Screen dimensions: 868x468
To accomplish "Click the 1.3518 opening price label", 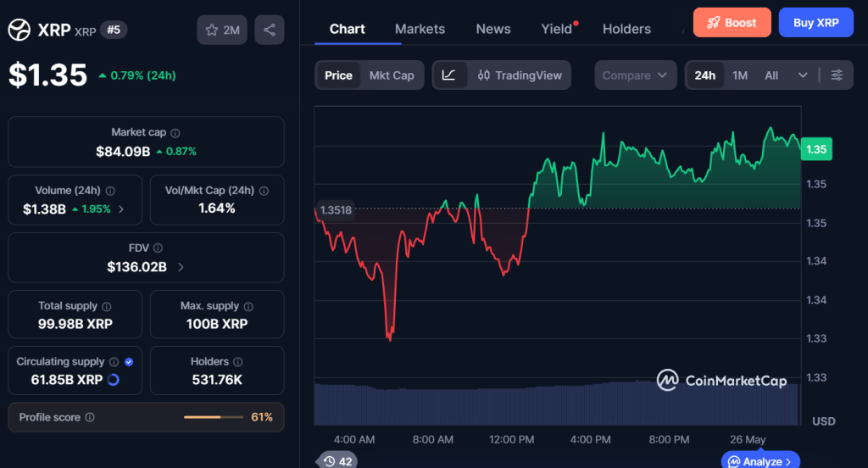I will [x=336, y=210].
